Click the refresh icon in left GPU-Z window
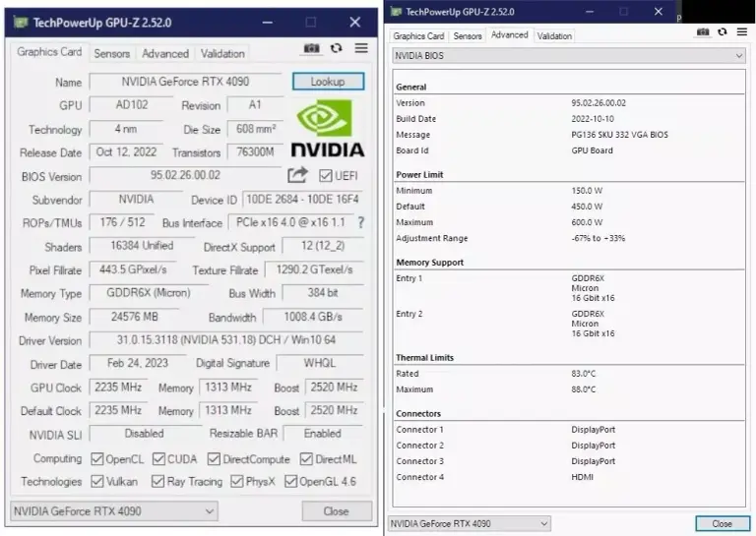 [336, 48]
